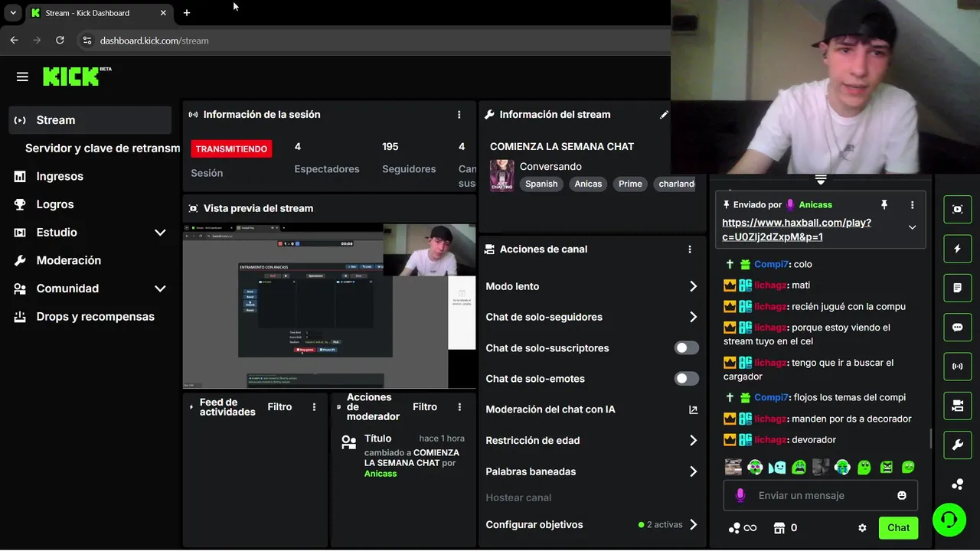Image resolution: width=980 pixels, height=551 pixels.
Task: Open stream preview widget in right sidebar
Action: click(x=957, y=209)
